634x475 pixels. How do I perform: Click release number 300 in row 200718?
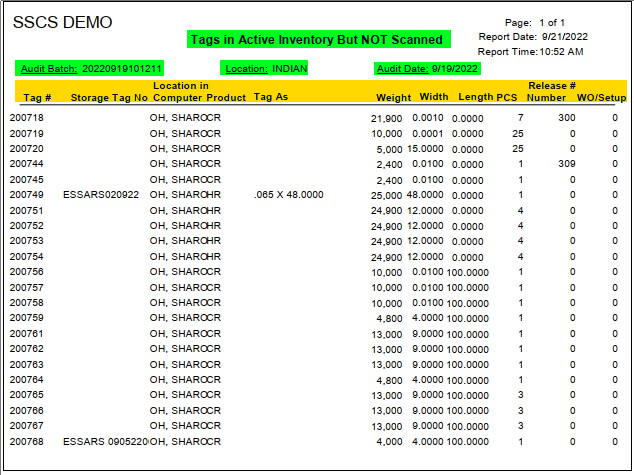(x=566, y=118)
